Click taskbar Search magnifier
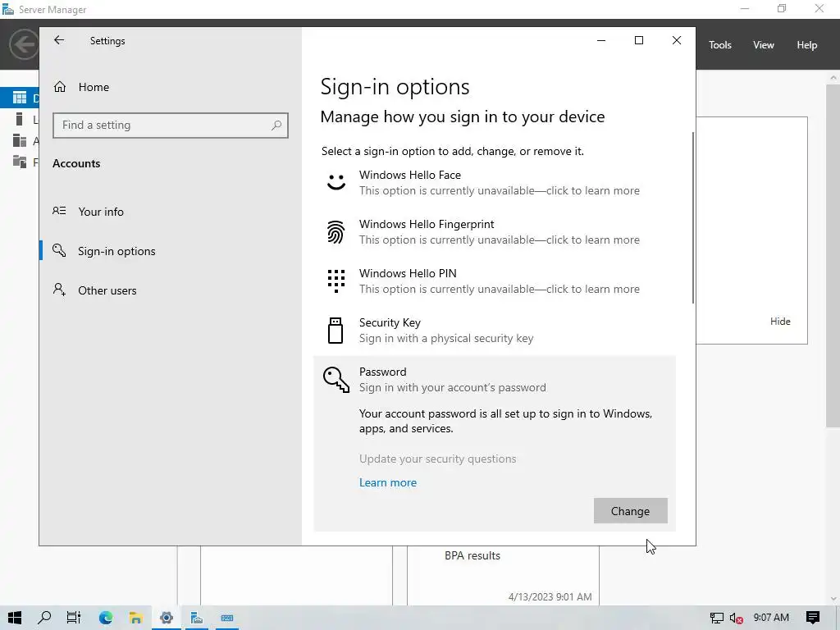 coord(44,618)
